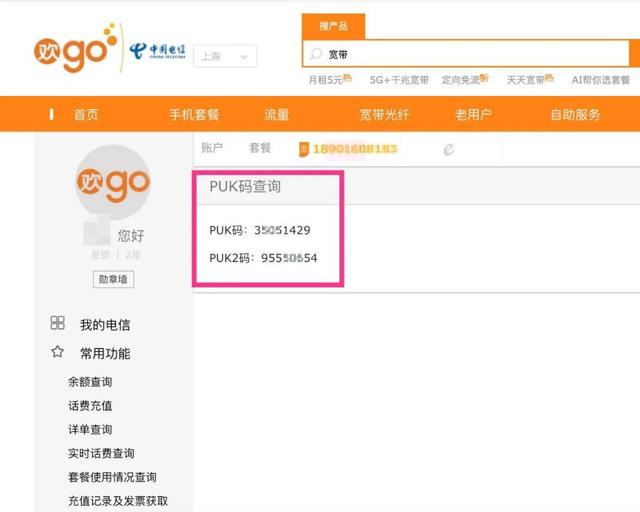Click the 勋章墙 button
Screen dimensions: 640x512
point(112,280)
